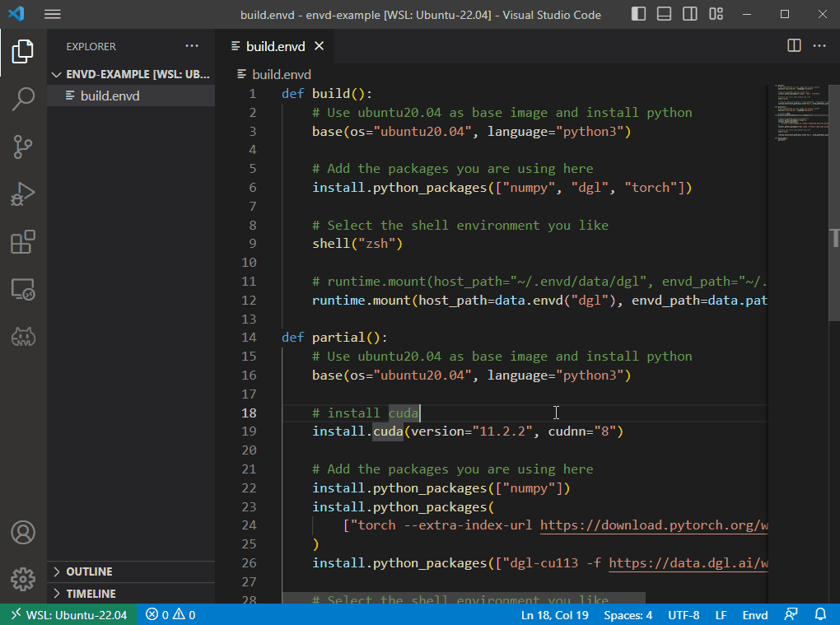Viewport: 840px width, 625px height.
Task: Open the hamburger application menu
Action: point(52,15)
